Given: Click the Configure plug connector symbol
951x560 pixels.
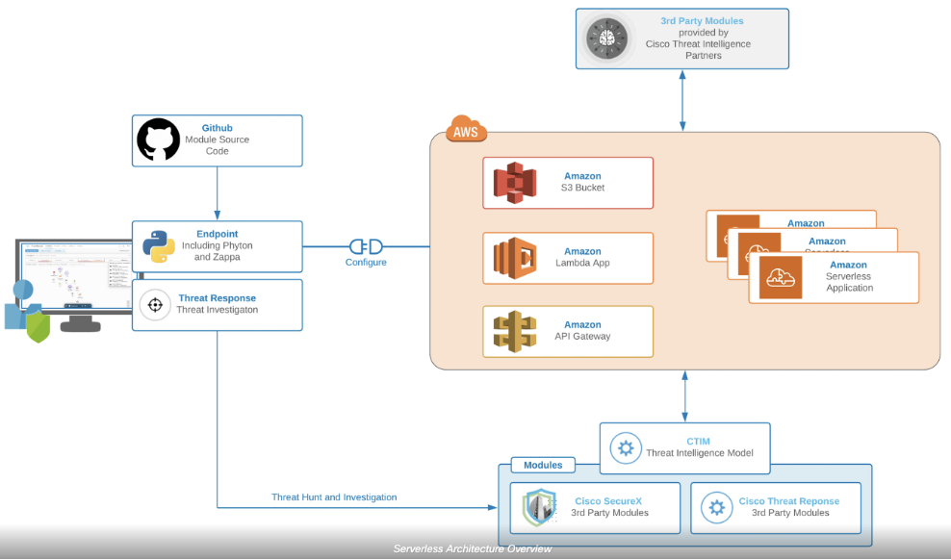Looking at the screenshot, I should [366, 246].
